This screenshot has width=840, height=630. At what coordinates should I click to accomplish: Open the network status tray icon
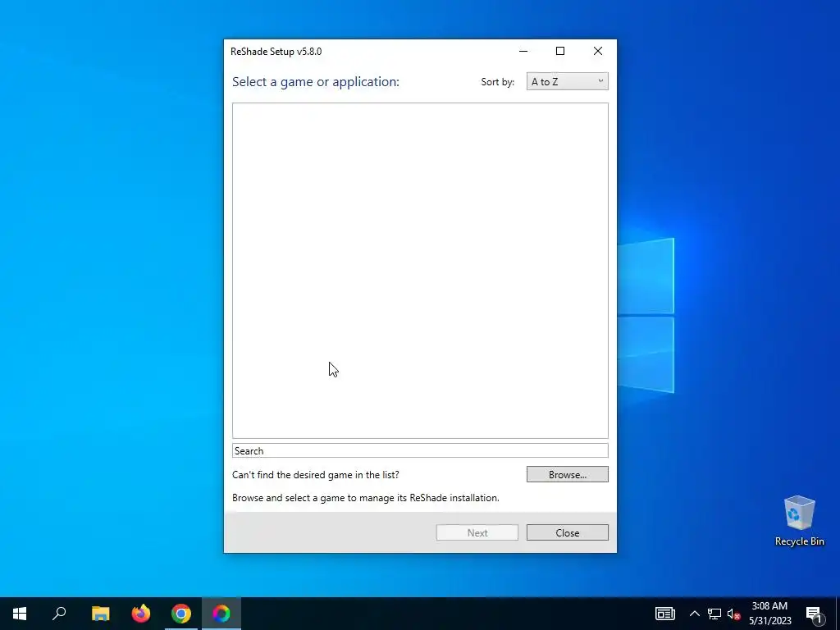(x=714, y=614)
